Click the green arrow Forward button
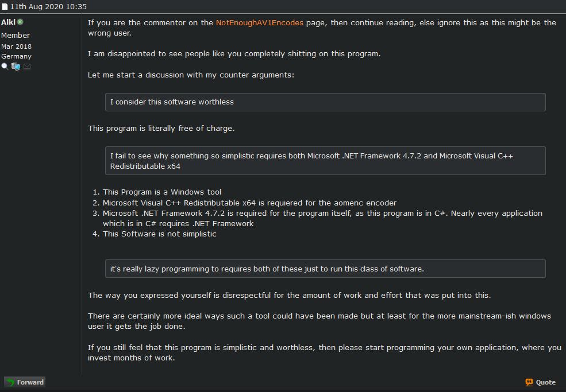Screen dimensions: 566x392 [25, 382]
